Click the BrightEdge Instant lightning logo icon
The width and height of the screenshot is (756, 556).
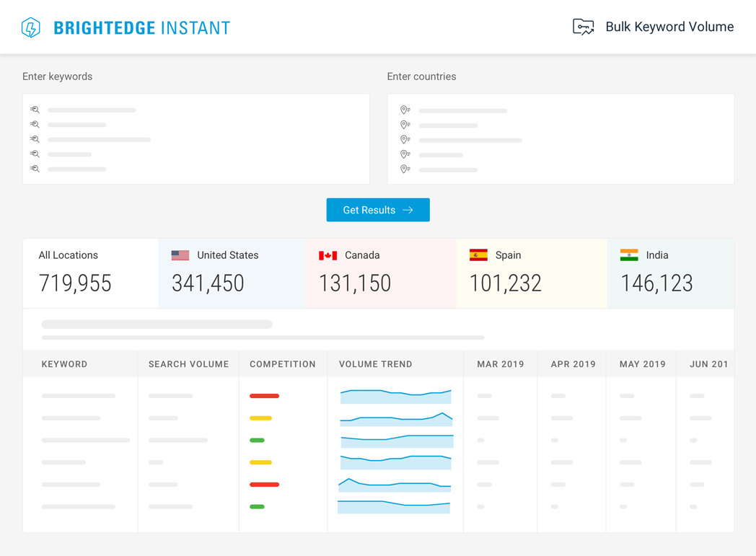click(x=30, y=27)
